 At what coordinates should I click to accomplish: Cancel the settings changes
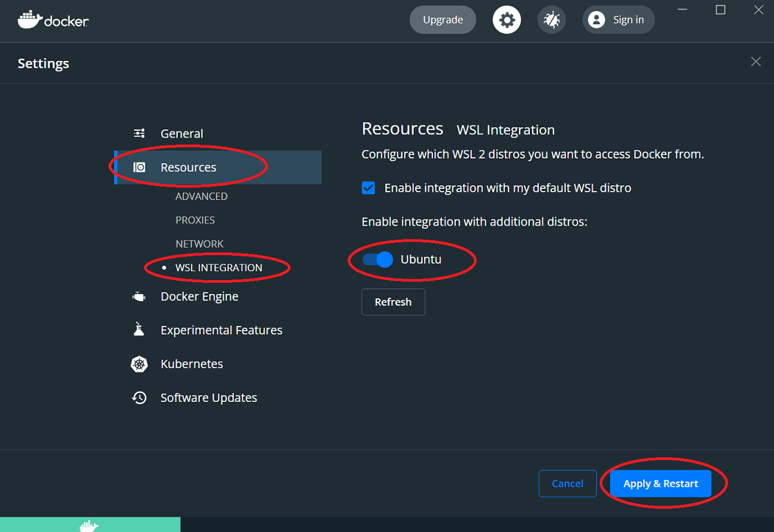pos(567,484)
